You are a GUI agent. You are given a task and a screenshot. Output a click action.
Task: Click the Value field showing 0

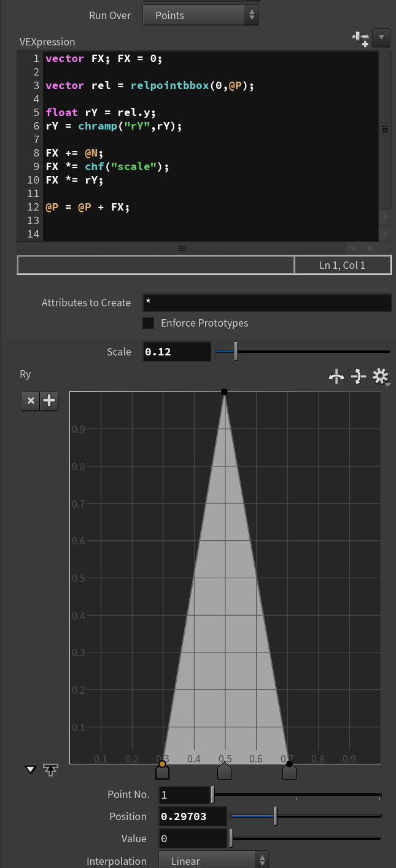click(x=192, y=839)
